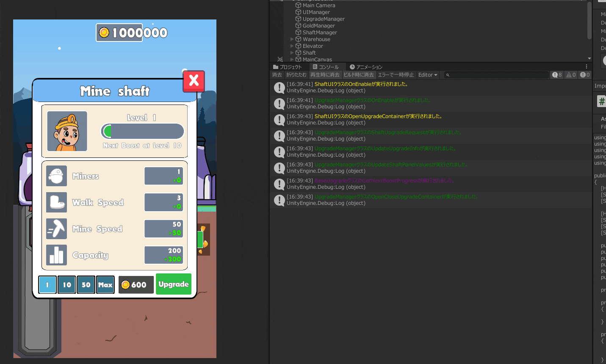Select Main Camera in the hierarchy
This screenshot has width=606, height=364.
click(x=318, y=6)
